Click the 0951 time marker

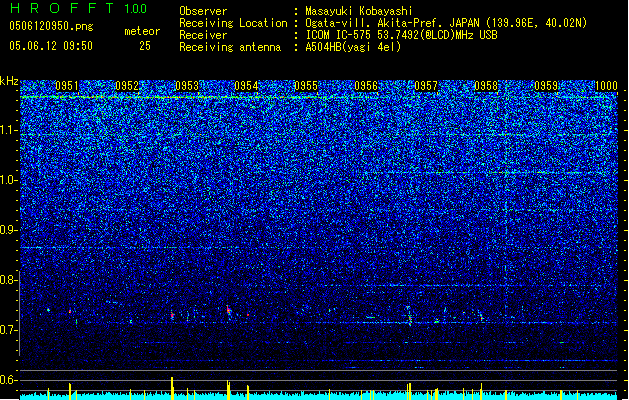(67, 86)
